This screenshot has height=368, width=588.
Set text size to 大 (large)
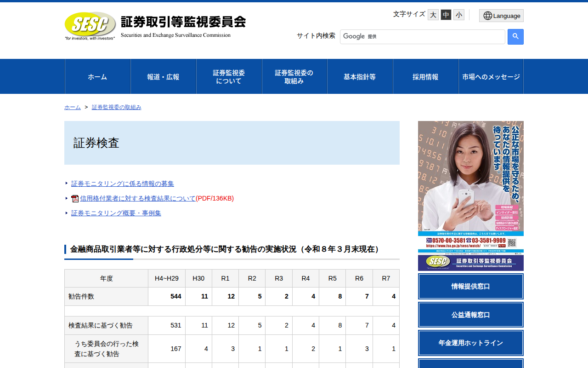[433, 15]
